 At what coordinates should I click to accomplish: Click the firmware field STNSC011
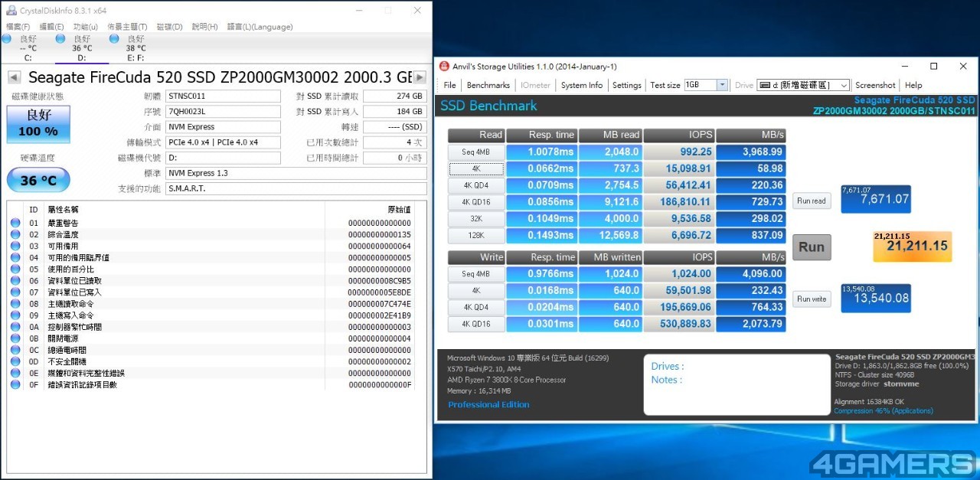click(223, 96)
